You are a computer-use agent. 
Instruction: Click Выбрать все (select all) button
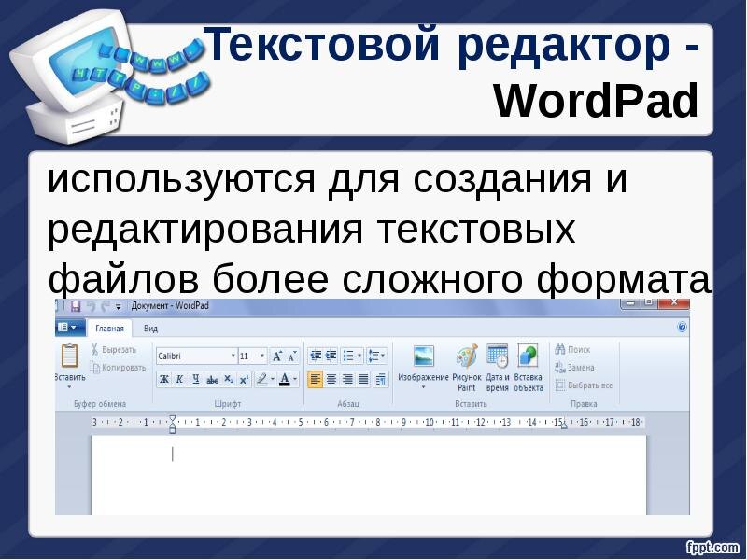click(x=584, y=385)
